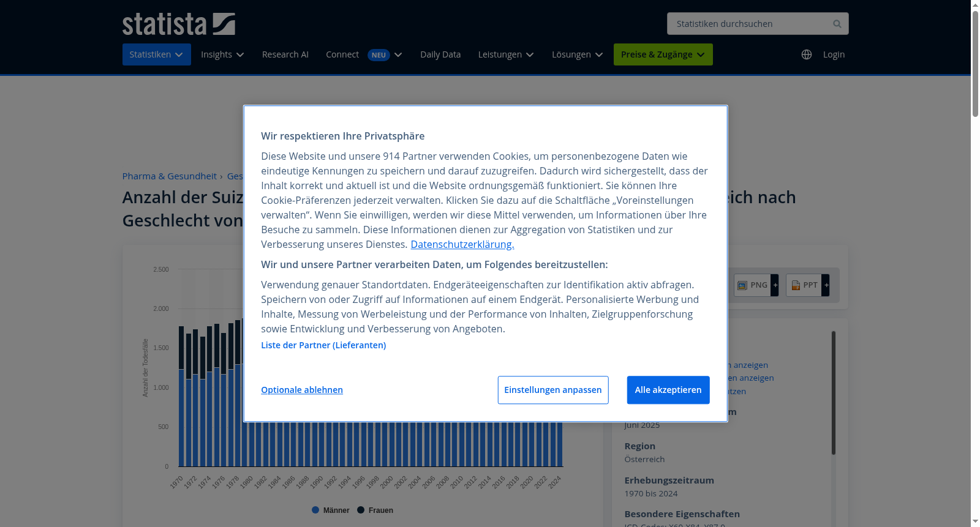Toggle the Frauen legend marker
Screen dimensions: 980x527
361,510
